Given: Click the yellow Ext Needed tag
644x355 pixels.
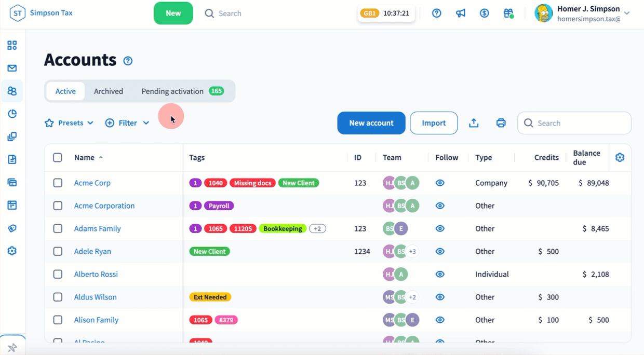Looking at the screenshot, I should coord(210,297).
